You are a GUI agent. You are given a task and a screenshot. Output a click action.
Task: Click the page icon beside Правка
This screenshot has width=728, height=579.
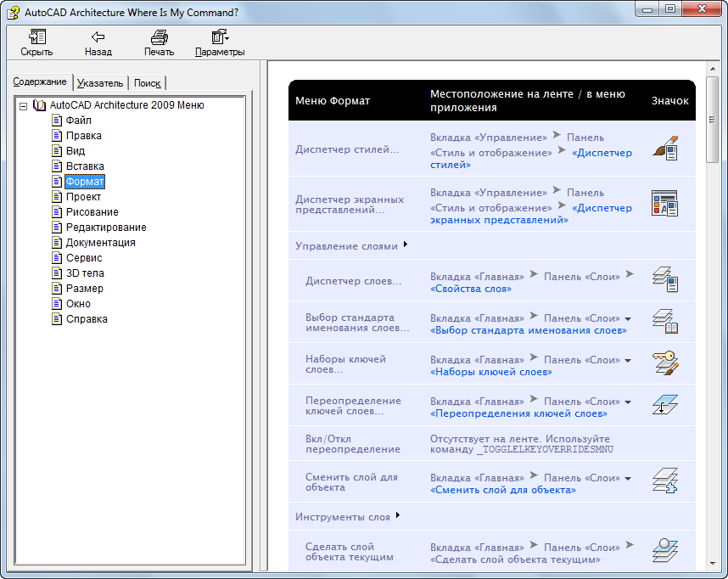[x=57, y=136]
